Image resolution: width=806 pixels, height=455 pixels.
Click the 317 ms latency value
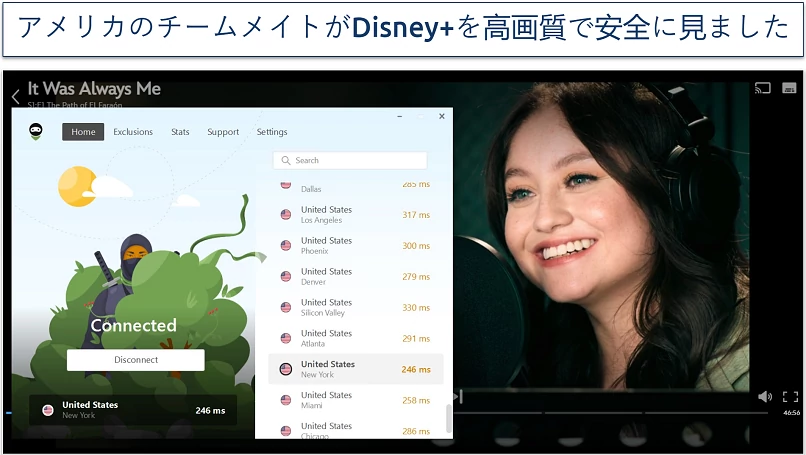point(416,215)
